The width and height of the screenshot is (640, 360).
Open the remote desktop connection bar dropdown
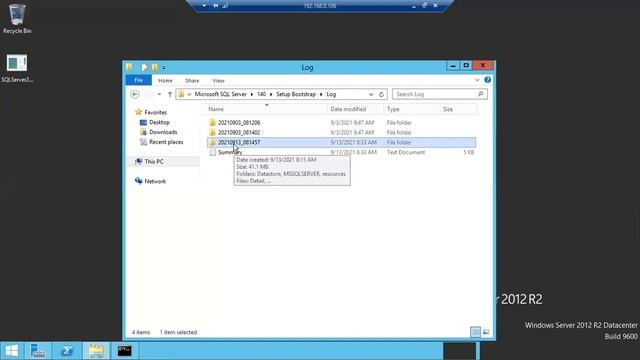click(x=204, y=6)
